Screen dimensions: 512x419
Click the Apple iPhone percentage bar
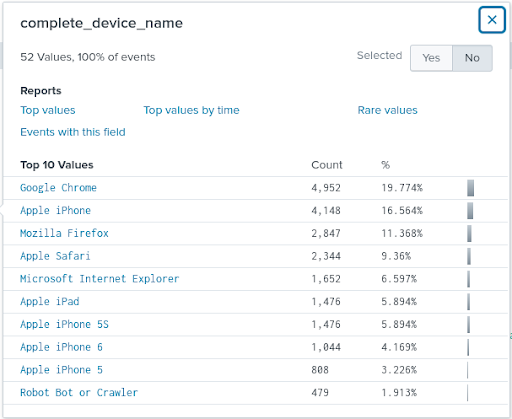coord(470,211)
